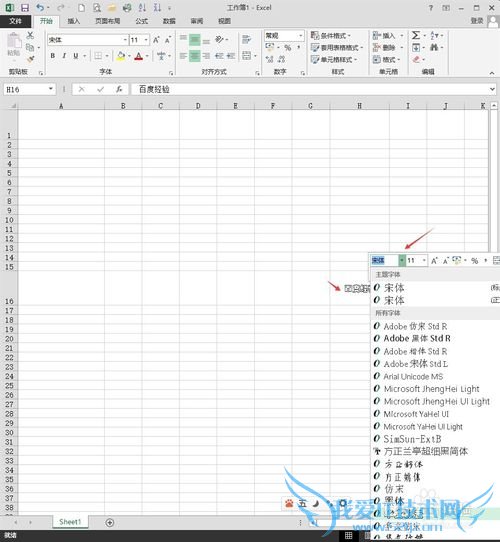
Task: Toggle wrap text button
Action: point(247,39)
